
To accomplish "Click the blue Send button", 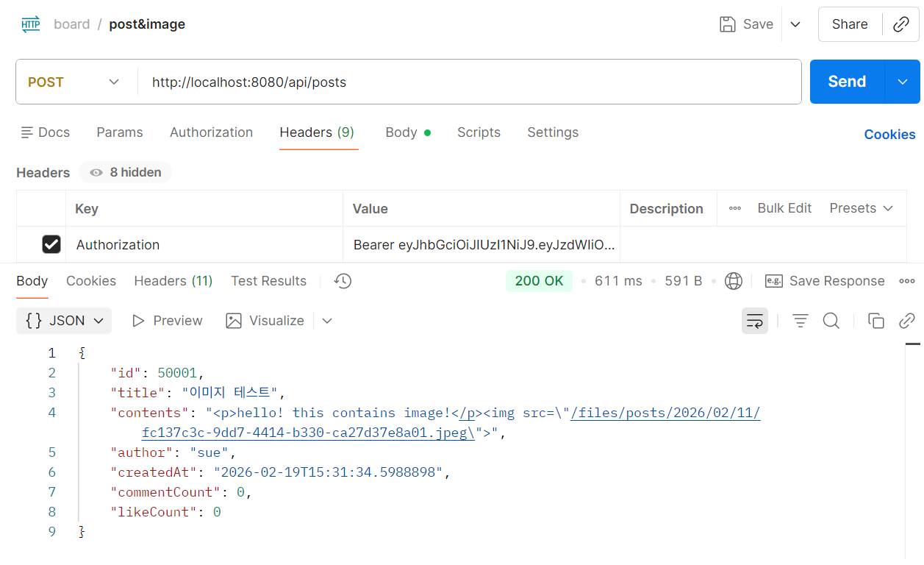I will pos(847,82).
